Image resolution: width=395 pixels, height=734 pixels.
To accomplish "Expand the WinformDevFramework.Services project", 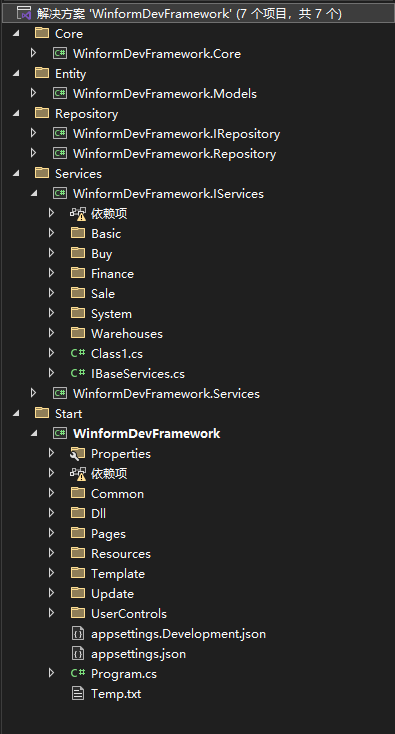I will click(33, 393).
